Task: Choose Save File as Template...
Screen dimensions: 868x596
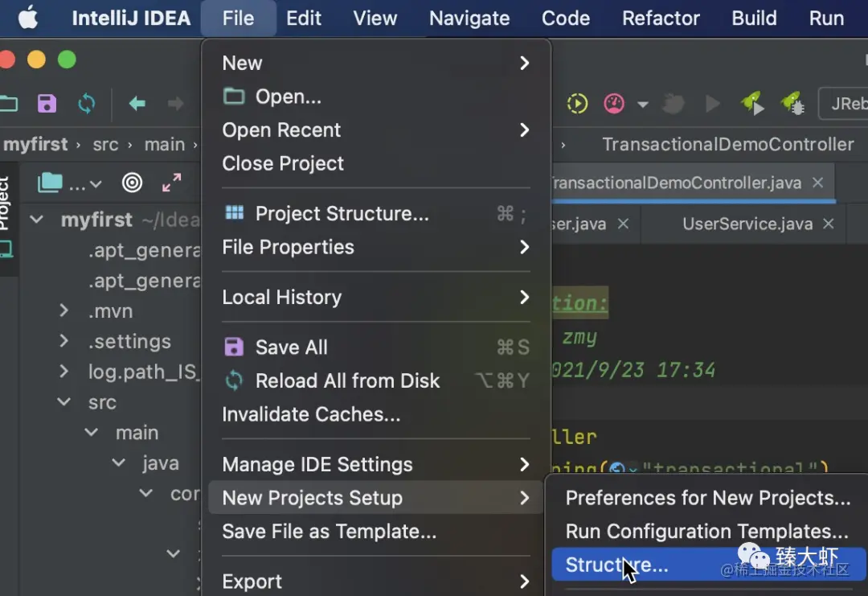Action: (376, 532)
